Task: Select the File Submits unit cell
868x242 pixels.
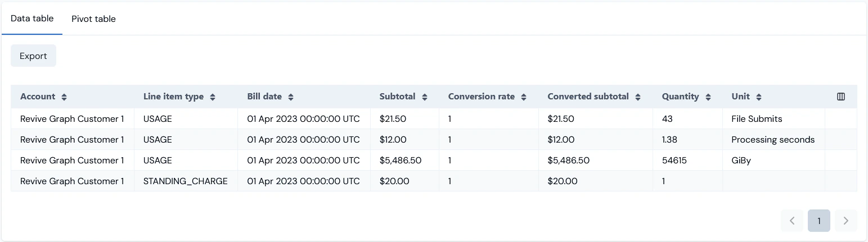Action: coord(757,119)
